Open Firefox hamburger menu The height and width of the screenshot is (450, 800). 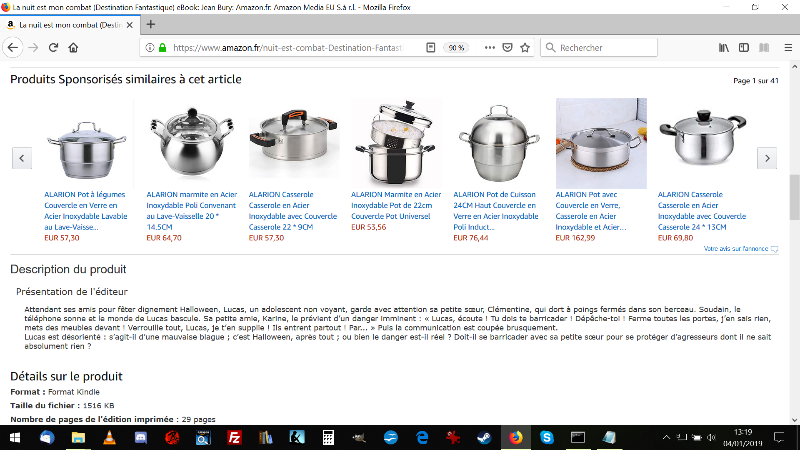[x=788, y=47]
